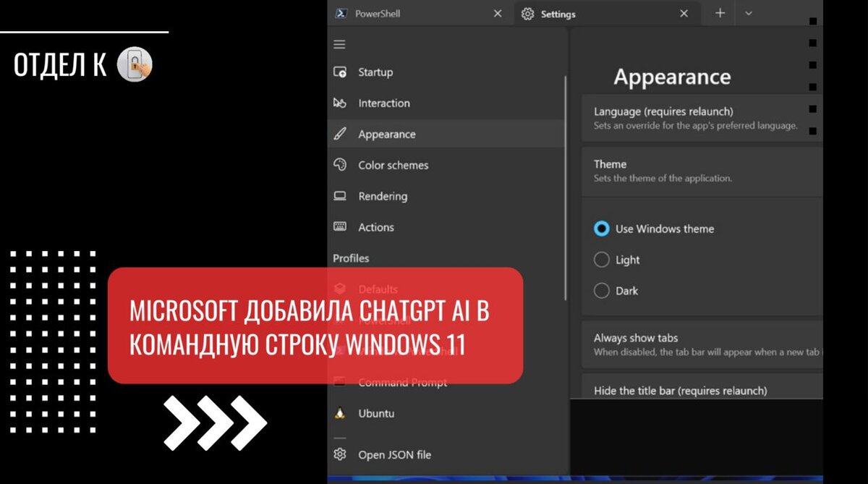Image resolution: width=868 pixels, height=484 pixels.
Task: Click the sidebar vertical scrollbar
Action: 566,187
